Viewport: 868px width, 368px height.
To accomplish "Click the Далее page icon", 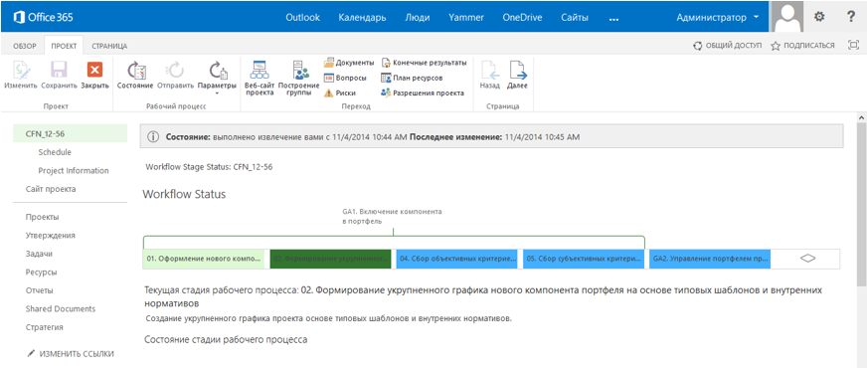I will [x=517, y=76].
